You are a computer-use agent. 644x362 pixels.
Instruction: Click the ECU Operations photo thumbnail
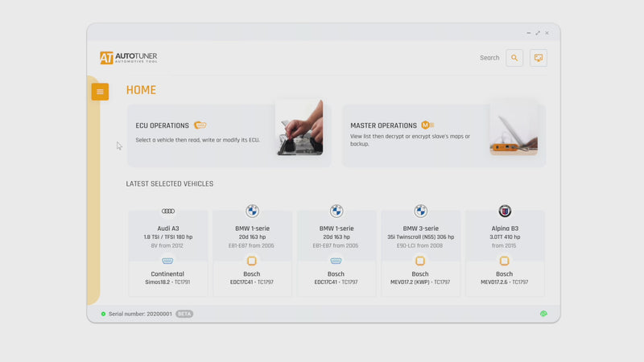pyautogui.click(x=299, y=128)
